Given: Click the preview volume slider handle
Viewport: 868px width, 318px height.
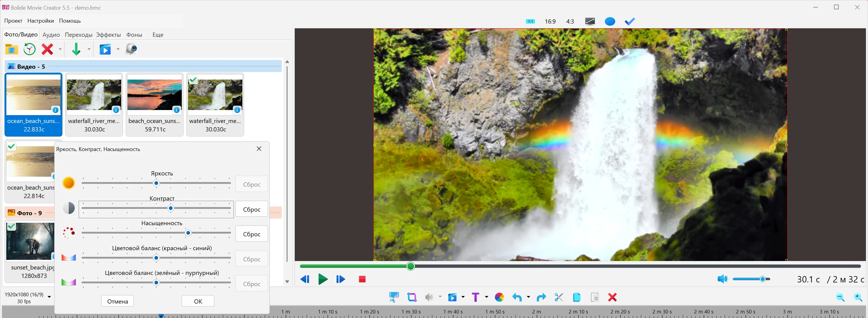Looking at the screenshot, I should coord(763,279).
